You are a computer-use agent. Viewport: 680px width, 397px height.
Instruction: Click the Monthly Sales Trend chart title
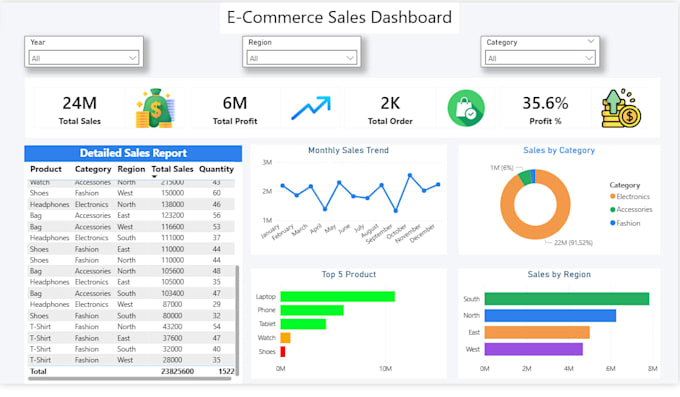(348, 151)
